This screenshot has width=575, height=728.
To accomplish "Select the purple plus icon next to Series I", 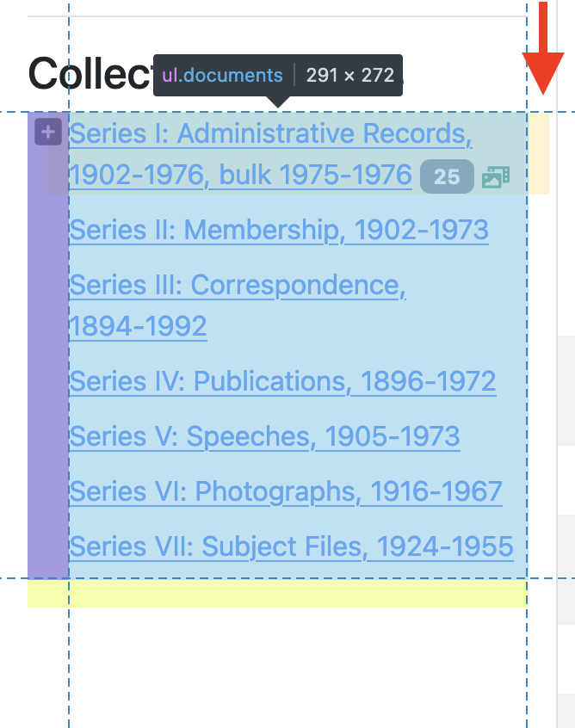I will pyautogui.click(x=48, y=133).
